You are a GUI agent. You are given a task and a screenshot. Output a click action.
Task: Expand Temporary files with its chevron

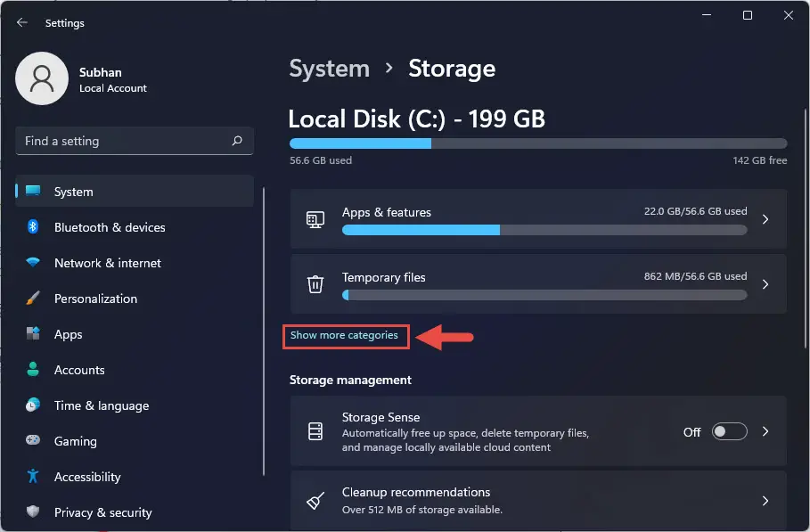[765, 284]
